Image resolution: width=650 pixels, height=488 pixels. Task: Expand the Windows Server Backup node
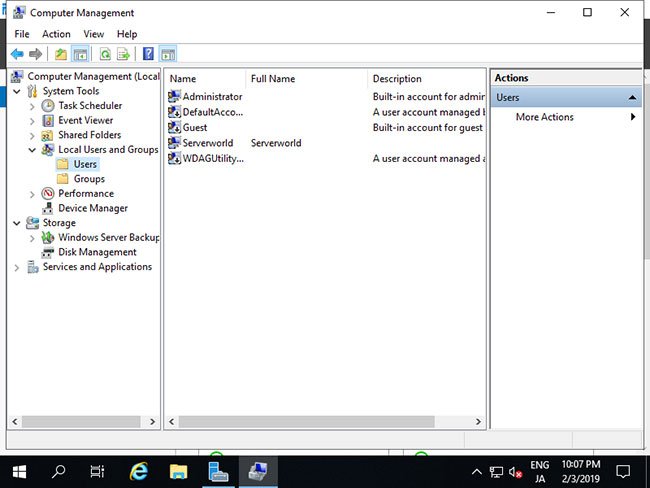coord(32,238)
